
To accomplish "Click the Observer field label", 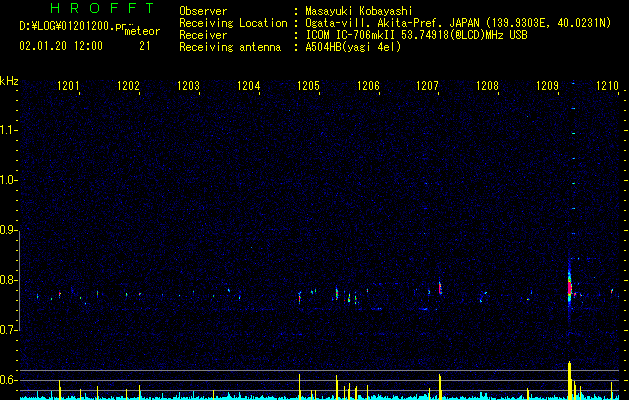I will 203,11.
